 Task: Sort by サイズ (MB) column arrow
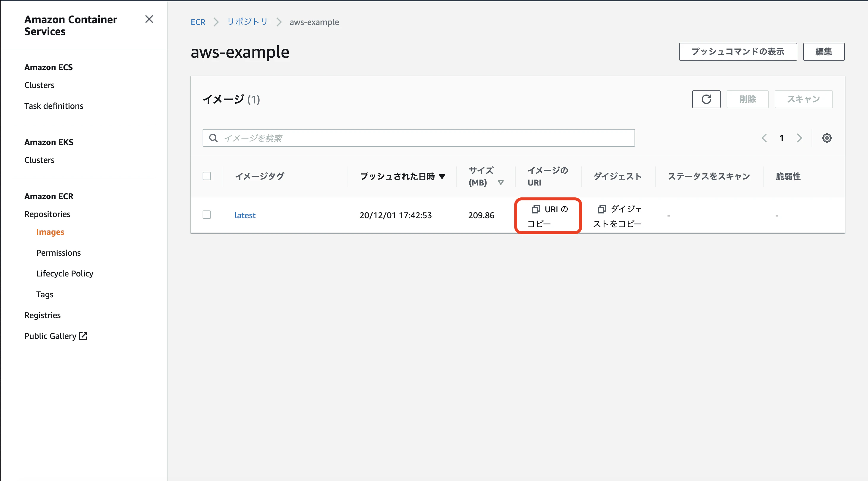(x=501, y=183)
